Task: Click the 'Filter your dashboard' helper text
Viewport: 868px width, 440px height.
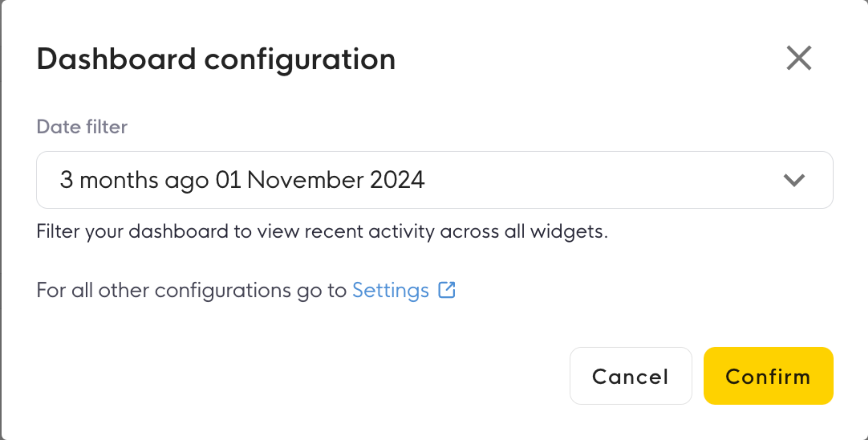Action: coord(322,232)
